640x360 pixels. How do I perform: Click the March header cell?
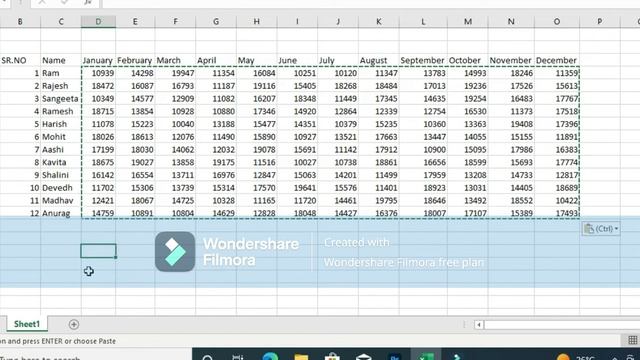(x=175, y=60)
